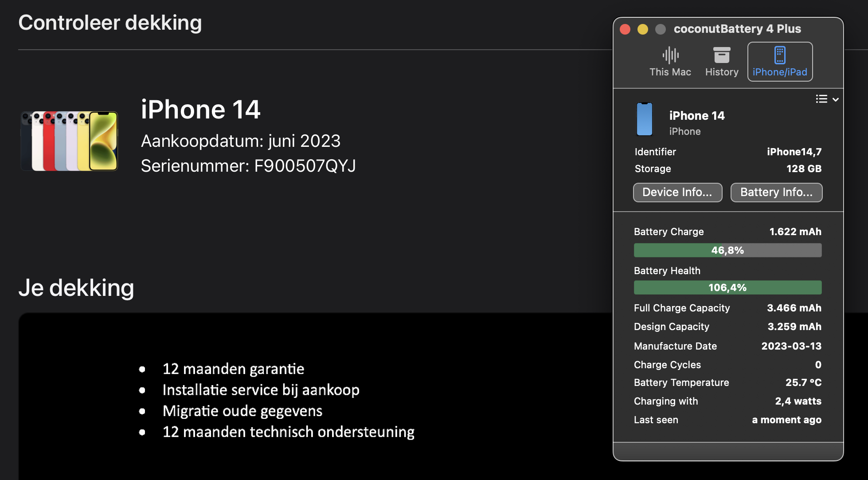Click Migratie oude gegevens item
Viewport: 868px width, 480px height.
(x=242, y=411)
